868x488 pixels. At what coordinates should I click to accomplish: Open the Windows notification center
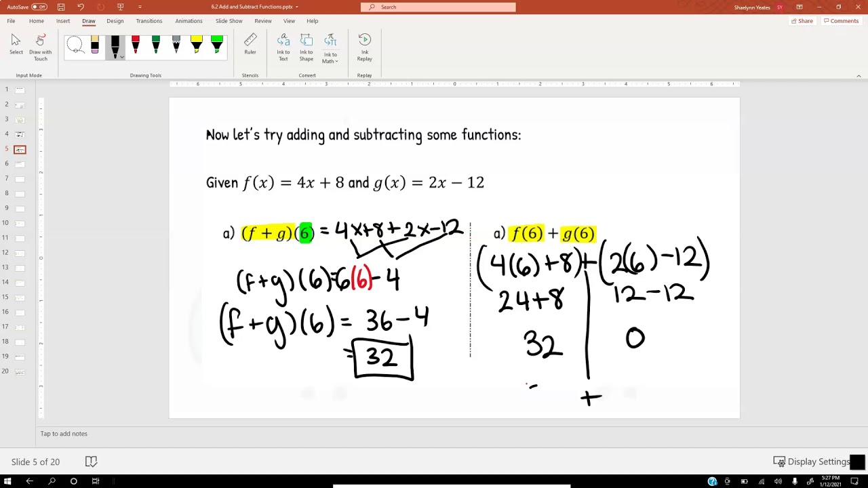pyautogui.click(x=855, y=481)
